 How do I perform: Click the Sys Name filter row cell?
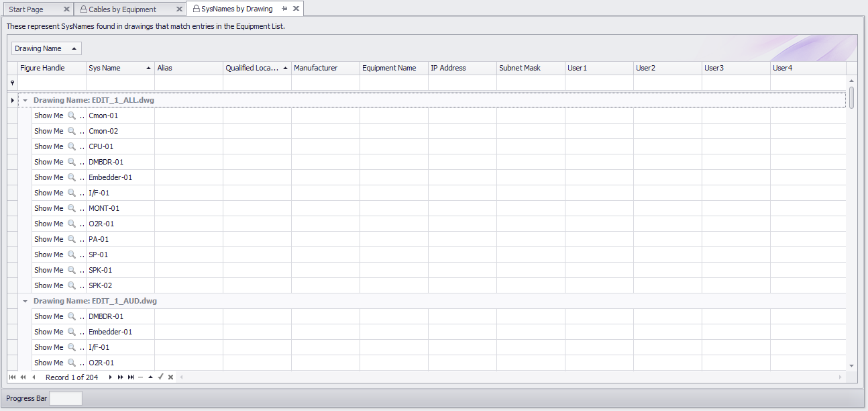120,83
